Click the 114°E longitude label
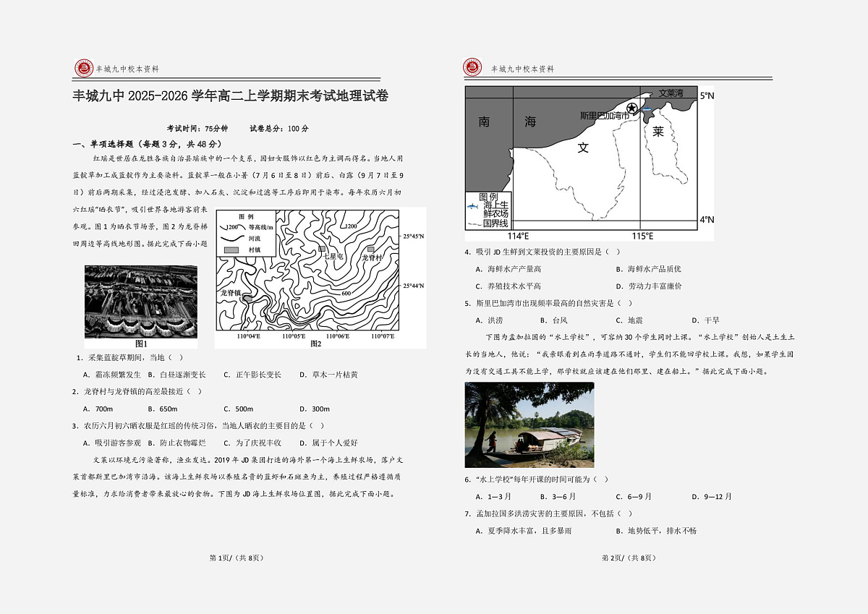Image resolution: width=868 pixels, height=614 pixels. coord(518,236)
